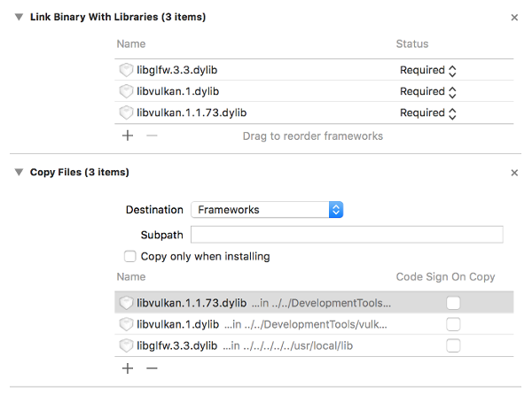Collapse the Link Binary With Libraries section
The image size is (532, 395).
[19, 17]
